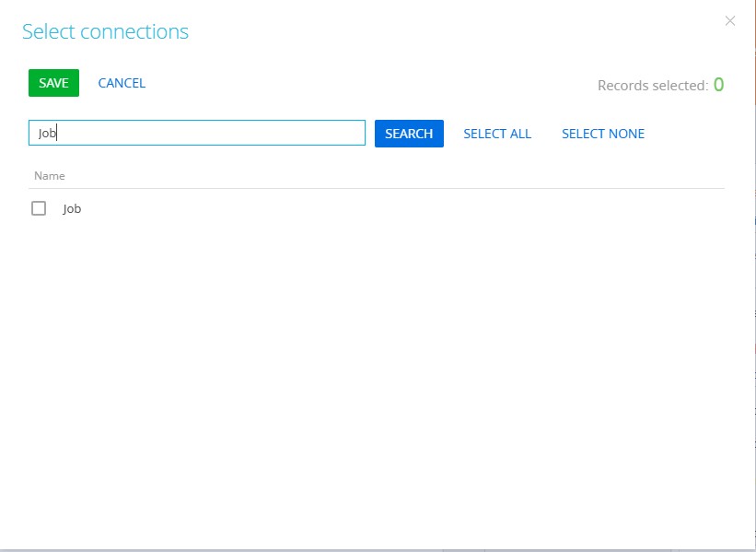The width and height of the screenshot is (756, 552).
Task: Save the selected connections
Action: click(x=53, y=83)
